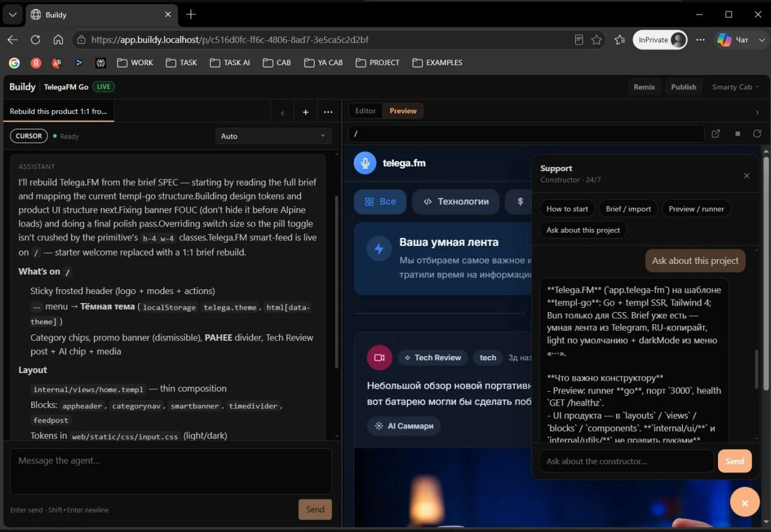Click the right chevron in preview header
771x532 pixels.
click(757, 112)
